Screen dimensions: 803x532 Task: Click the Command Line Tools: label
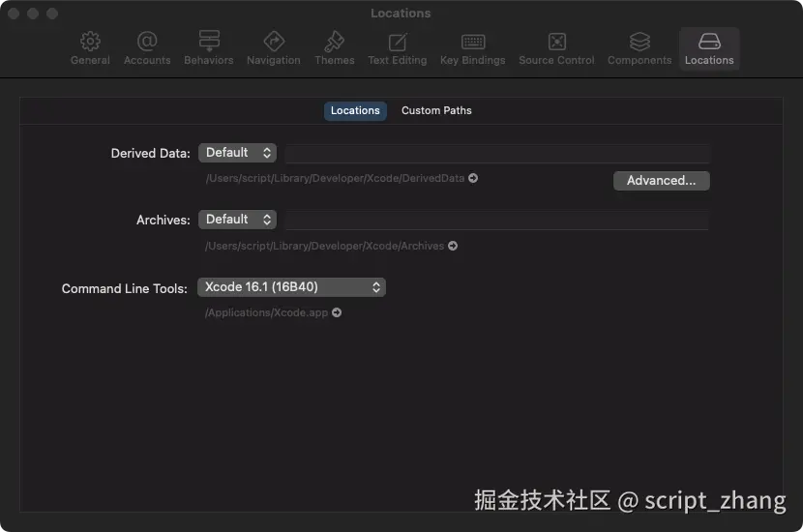tap(125, 288)
